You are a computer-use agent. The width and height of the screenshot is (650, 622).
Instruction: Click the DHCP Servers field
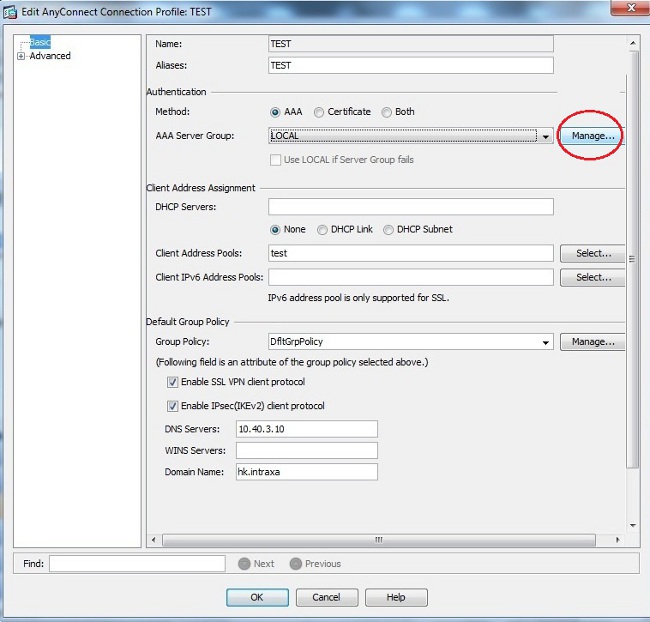click(411, 207)
